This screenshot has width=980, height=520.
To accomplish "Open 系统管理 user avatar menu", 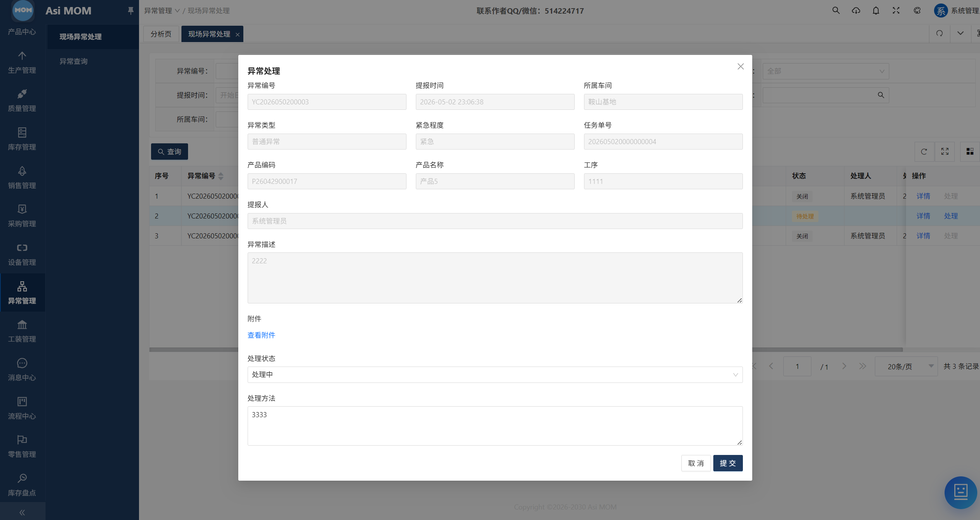I will pyautogui.click(x=957, y=11).
